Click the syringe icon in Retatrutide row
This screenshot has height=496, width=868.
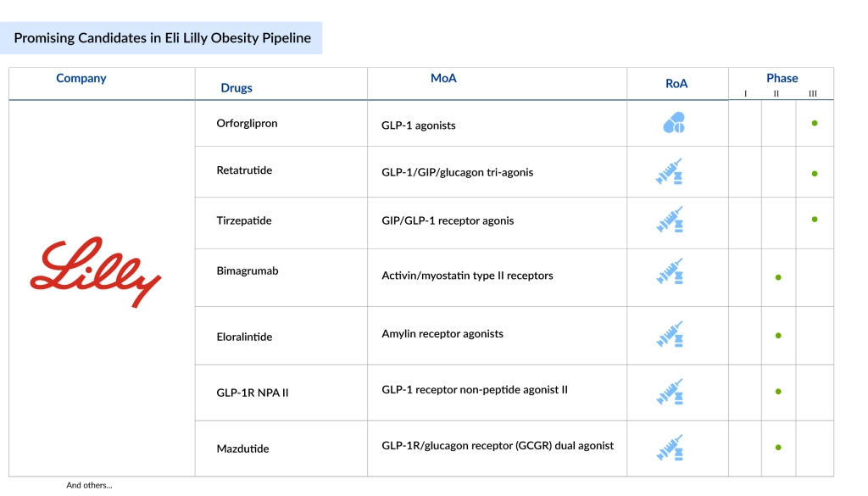[670, 171]
